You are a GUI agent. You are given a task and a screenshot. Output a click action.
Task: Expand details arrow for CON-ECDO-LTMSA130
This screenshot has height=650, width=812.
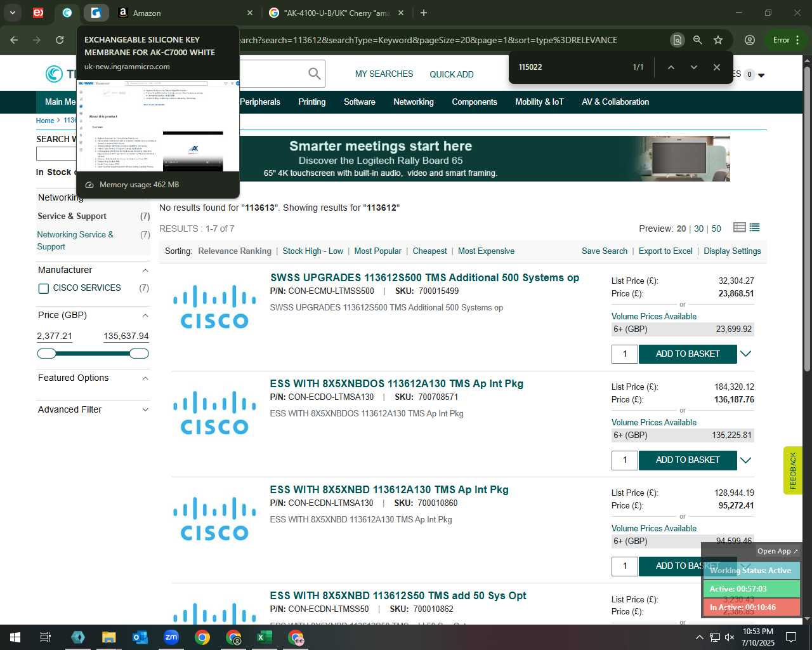tap(746, 460)
